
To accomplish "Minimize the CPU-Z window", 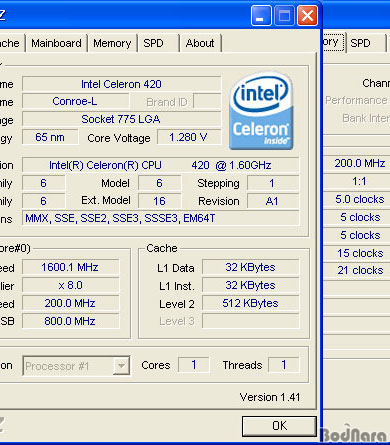I will [261, 16].
